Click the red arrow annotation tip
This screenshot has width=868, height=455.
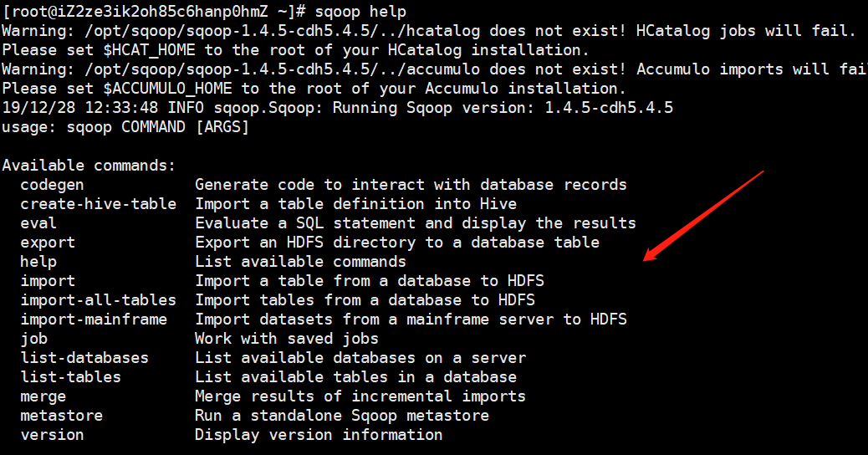coord(646,259)
